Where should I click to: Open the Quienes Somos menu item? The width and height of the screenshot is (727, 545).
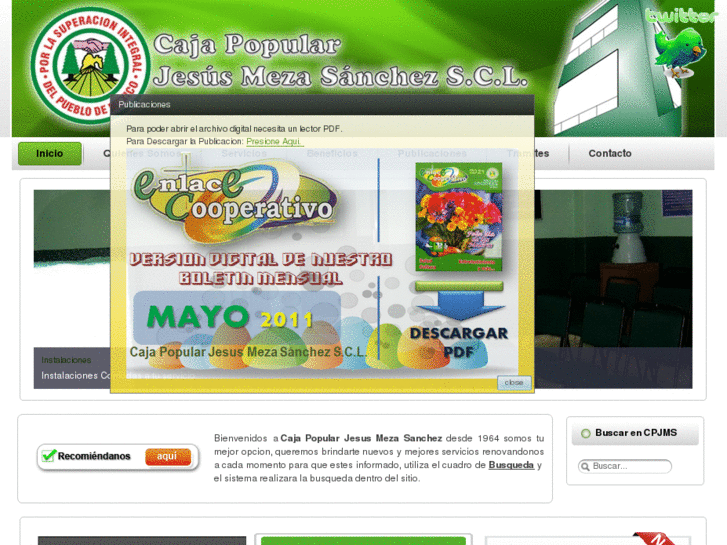coord(142,154)
